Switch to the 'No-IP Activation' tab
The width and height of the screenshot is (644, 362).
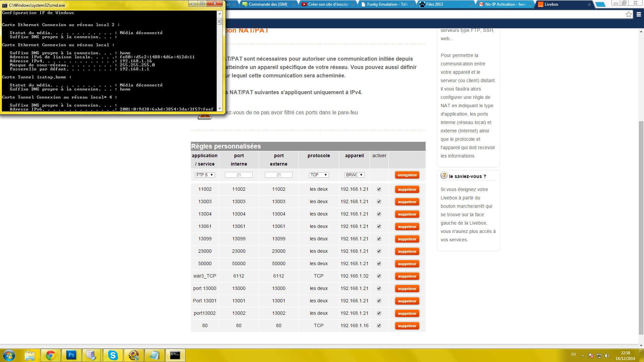coord(505,4)
